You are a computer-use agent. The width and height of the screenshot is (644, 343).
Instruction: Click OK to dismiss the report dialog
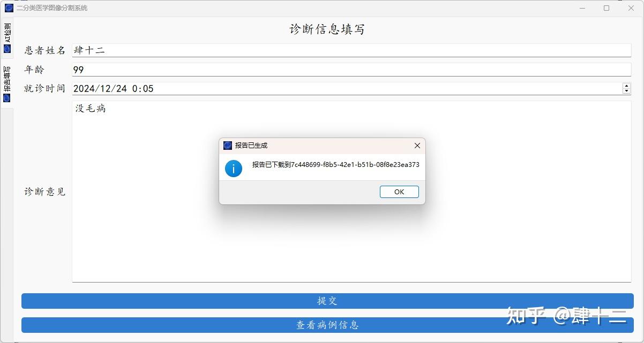(x=399, y=191)
